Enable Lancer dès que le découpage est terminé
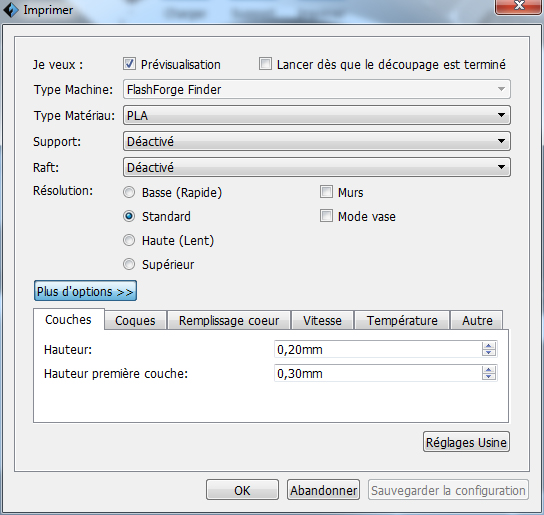Viewport: 544px width, 515px height. (x=265, y=64)
